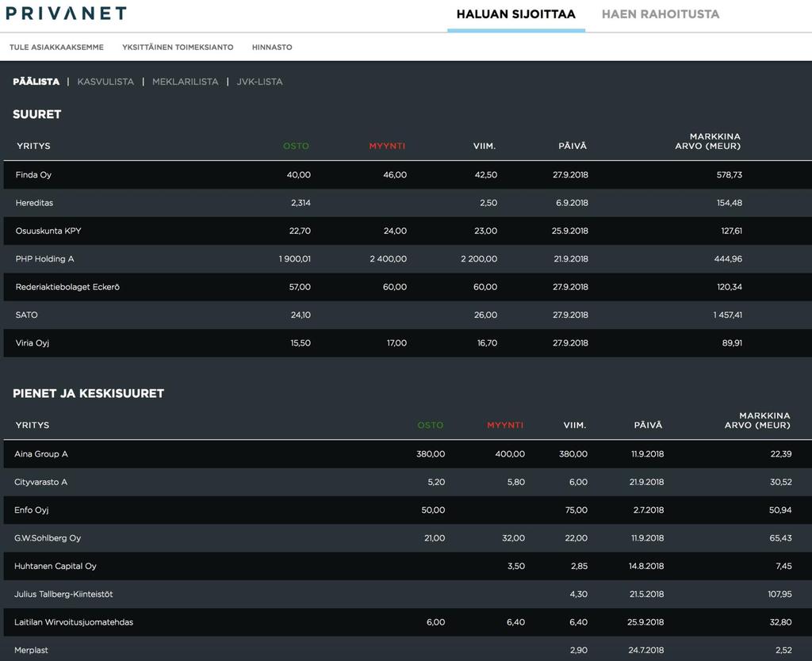The width and height of the screenshot is (812, 661).
Task: Open the Hereditas company row
Action: point(408,203)
